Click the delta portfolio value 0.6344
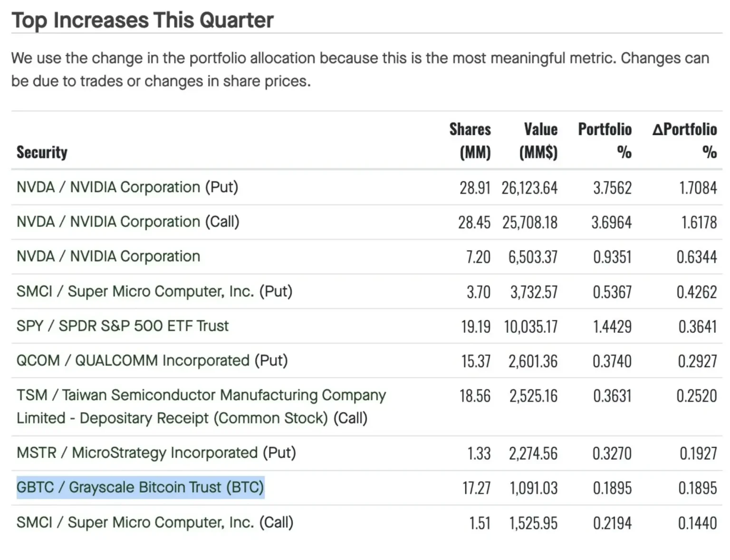The height and width of the screenshot is (560, 730). [697, 257]
